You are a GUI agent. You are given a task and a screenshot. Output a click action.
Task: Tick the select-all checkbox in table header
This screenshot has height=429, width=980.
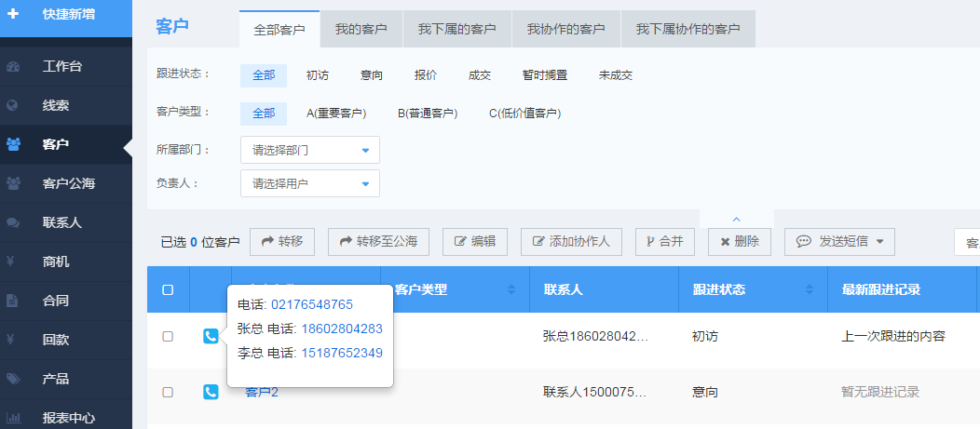(x=168, y=289)
